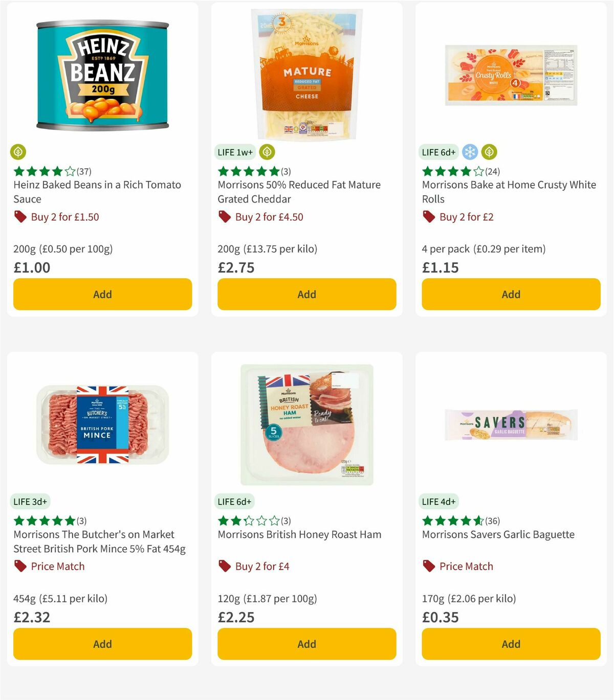The image size is (614, 700).
Task: Click the LIFE 1w+ badge on grated cheddar
Action: 235,152
